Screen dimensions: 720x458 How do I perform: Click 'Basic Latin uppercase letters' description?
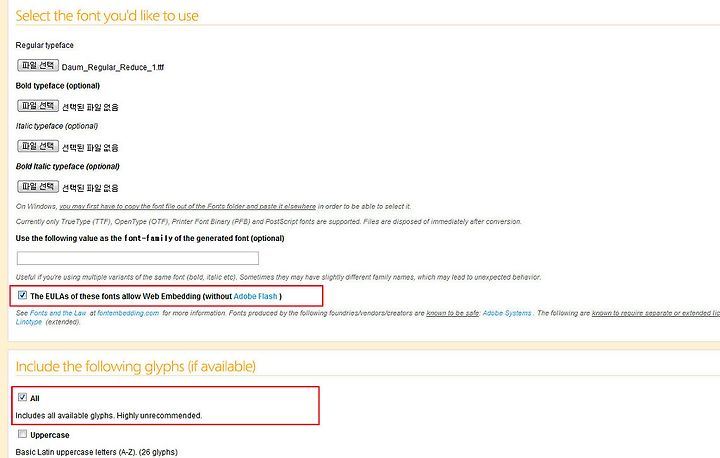tap(96, 452)
